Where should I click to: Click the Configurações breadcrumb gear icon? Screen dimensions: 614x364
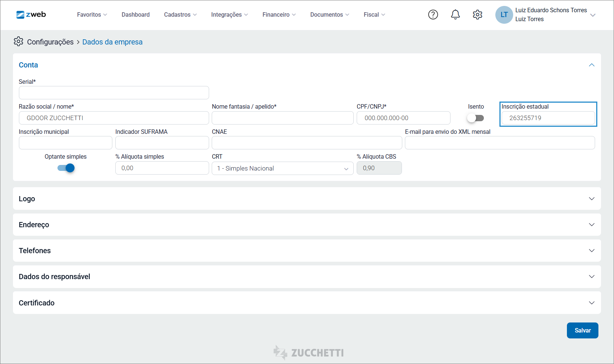click(x=19, y=42)
